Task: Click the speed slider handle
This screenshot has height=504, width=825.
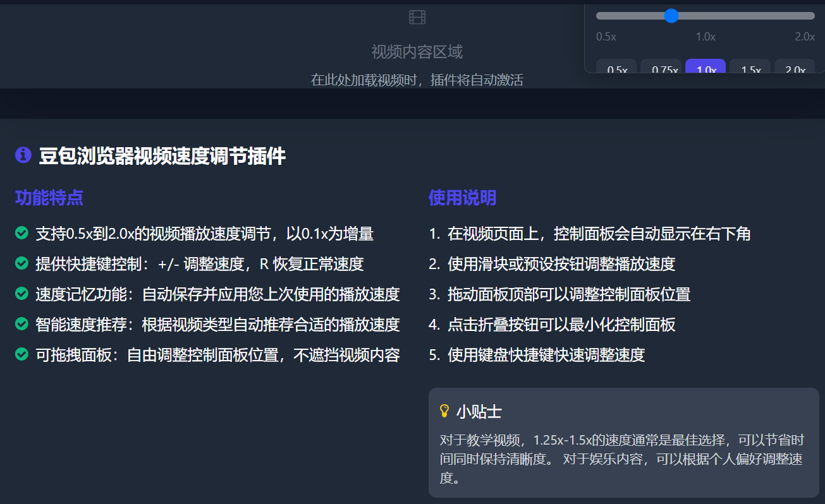Action: (x=672, y=16)
